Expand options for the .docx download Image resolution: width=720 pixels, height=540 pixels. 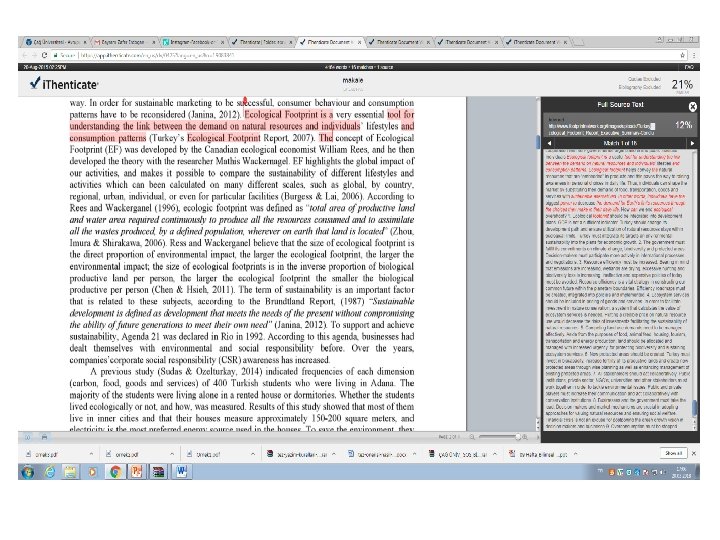414,454
